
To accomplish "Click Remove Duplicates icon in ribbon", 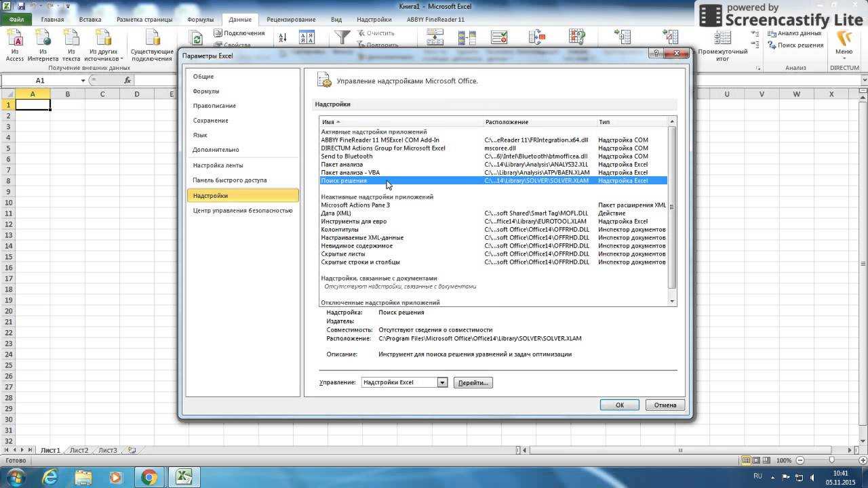I will click(x=466, y=38).
